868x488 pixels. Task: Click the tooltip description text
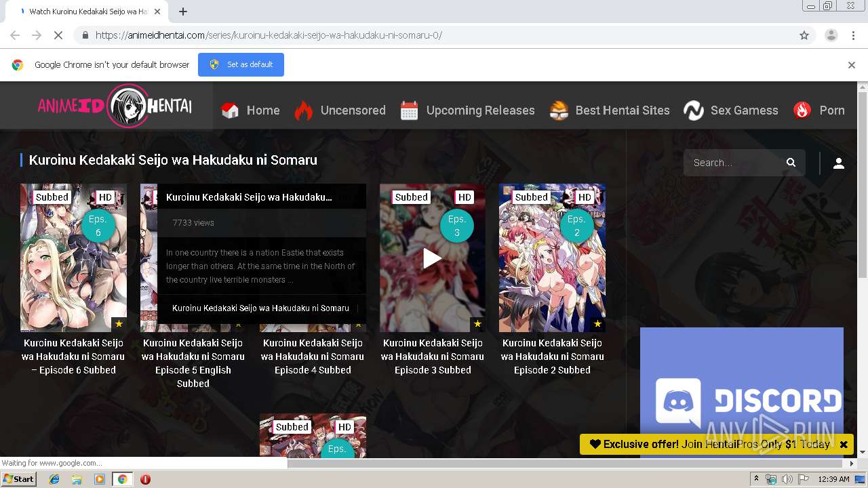260,266
